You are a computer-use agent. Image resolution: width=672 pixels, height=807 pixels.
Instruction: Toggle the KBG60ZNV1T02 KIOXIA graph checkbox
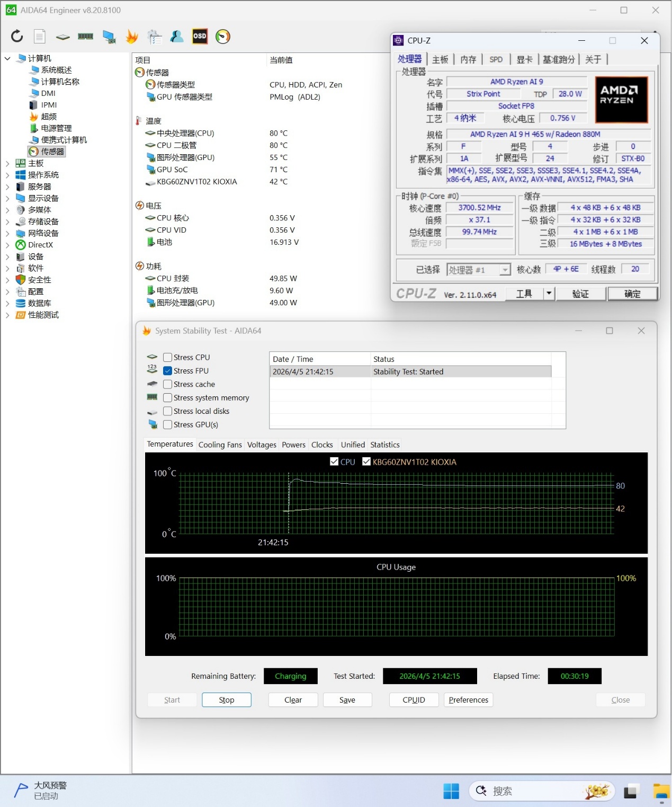pyautogui.click(x=366, y=462)
